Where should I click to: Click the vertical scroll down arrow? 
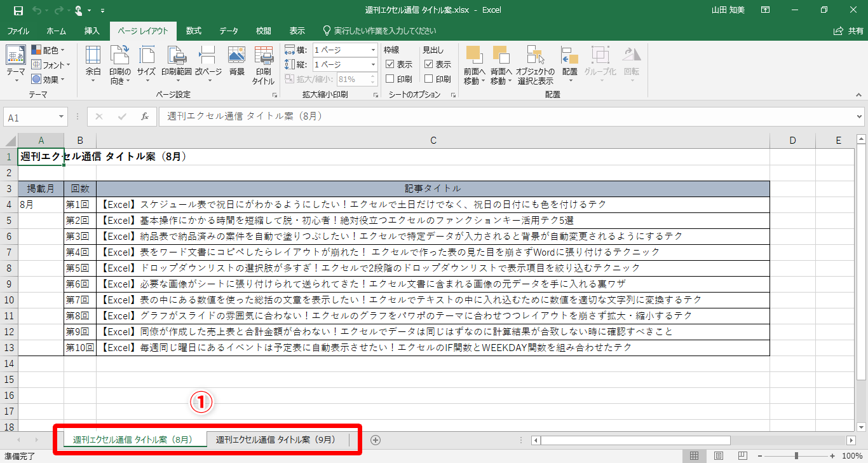[861, 427]
